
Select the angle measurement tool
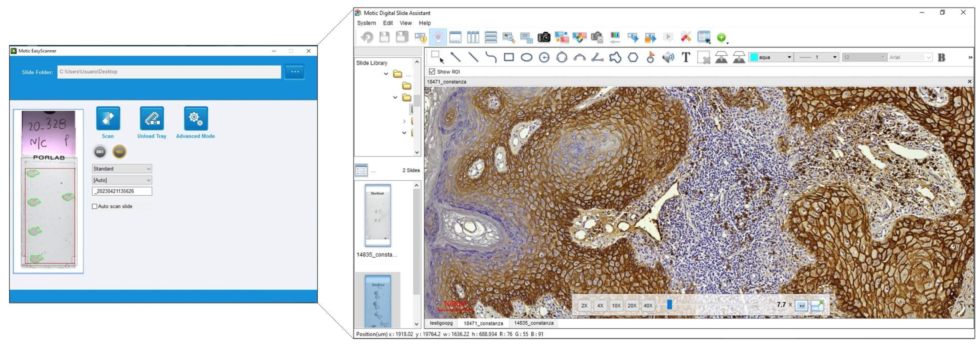[x=597, y=58]
